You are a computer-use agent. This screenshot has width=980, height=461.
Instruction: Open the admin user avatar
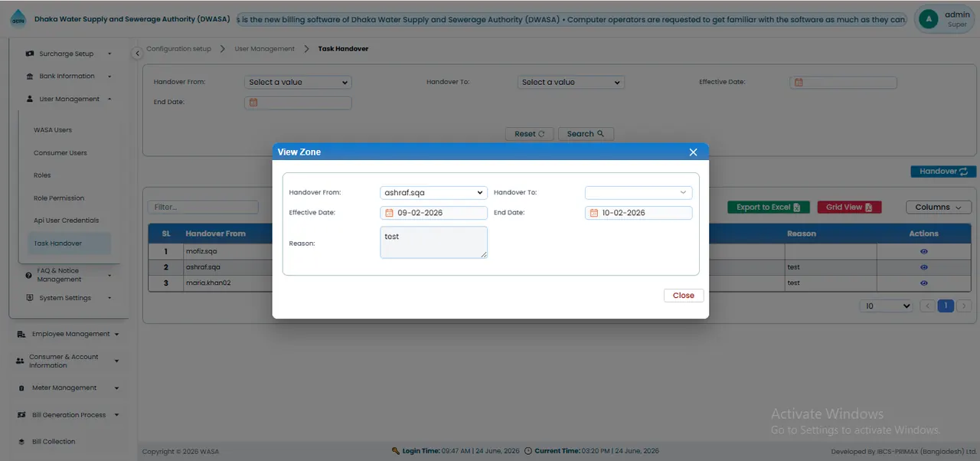coord(929,19)
